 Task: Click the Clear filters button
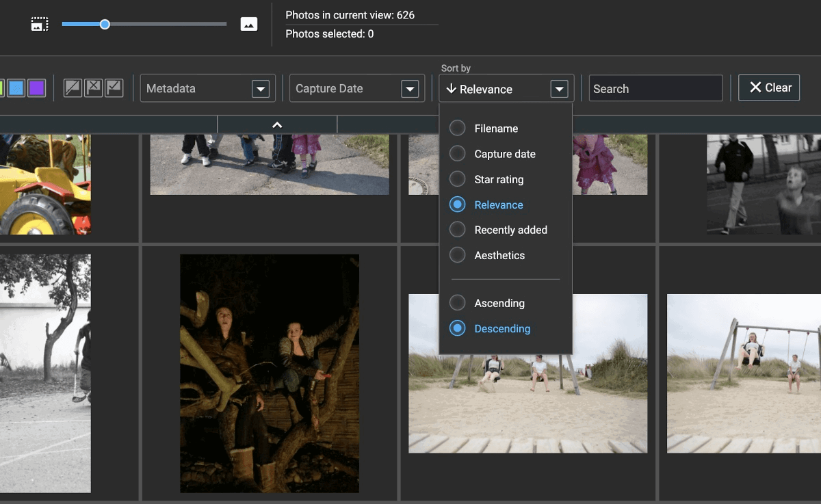pyautogui.click(x=769, y=88)
